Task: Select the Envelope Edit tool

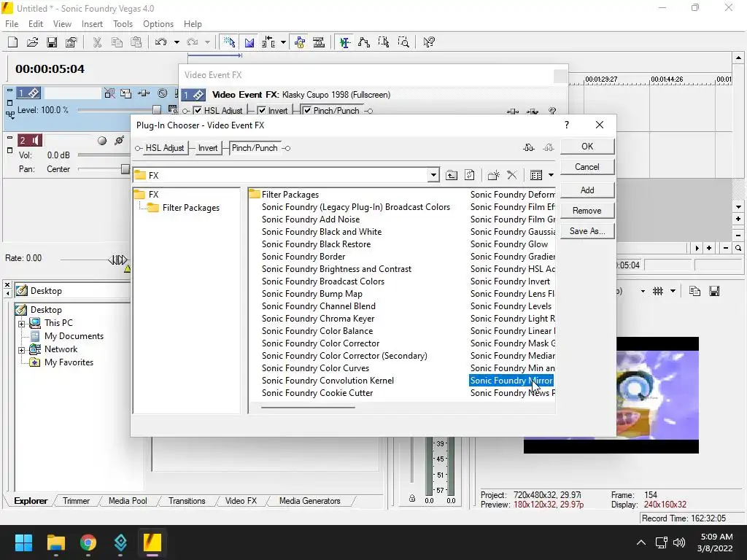Action: pos(365,42)
